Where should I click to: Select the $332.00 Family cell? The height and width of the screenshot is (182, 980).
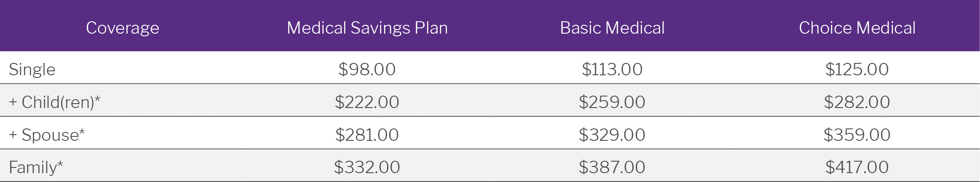(x=367, y=167)
